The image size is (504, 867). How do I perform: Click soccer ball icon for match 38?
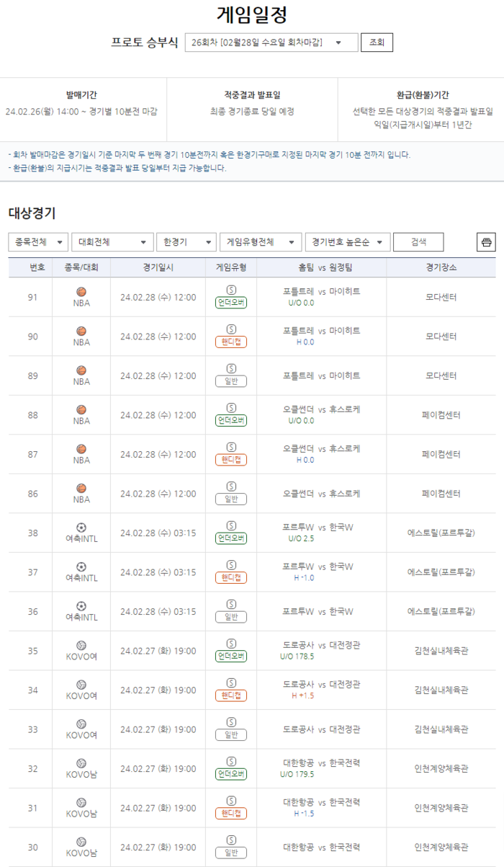pos(81,528)
